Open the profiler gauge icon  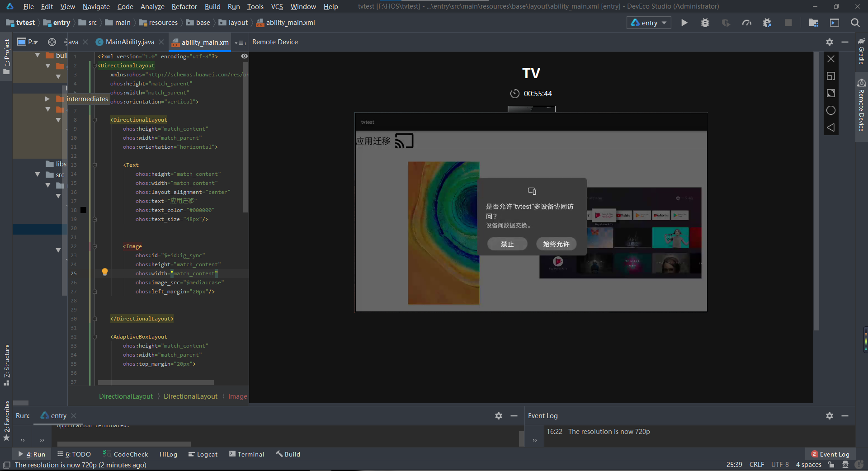coord(747,23)
